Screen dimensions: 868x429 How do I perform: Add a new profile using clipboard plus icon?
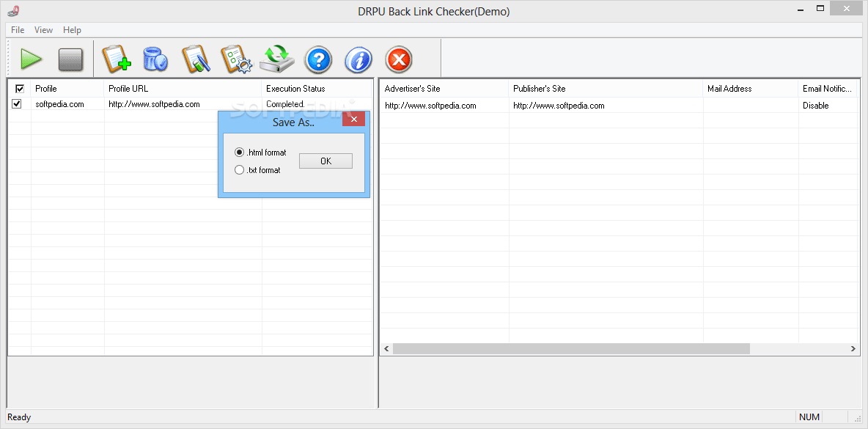(117, 59)
